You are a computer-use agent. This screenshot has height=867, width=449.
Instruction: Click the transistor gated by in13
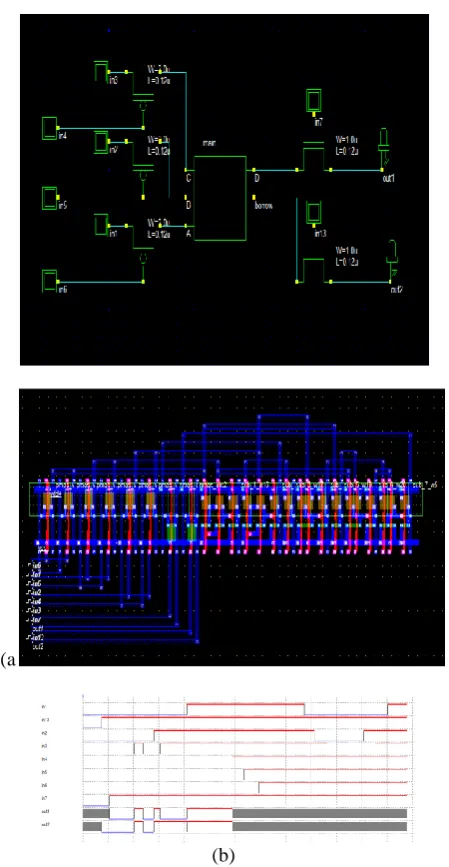(x=313, y=270)
